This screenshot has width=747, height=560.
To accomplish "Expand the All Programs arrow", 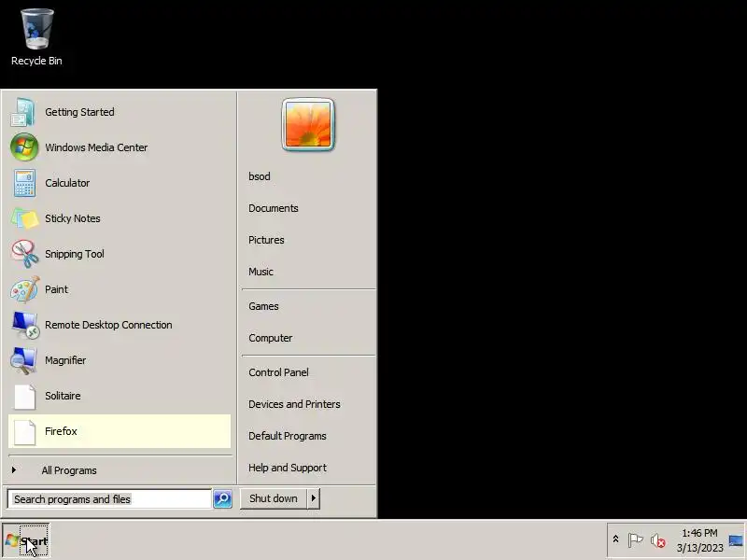I will coord(14,470).
